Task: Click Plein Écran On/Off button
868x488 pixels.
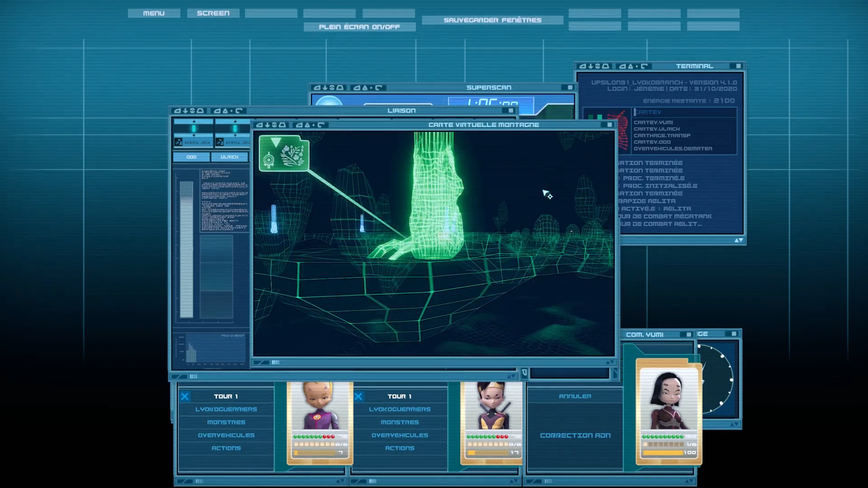Action: 359,27
